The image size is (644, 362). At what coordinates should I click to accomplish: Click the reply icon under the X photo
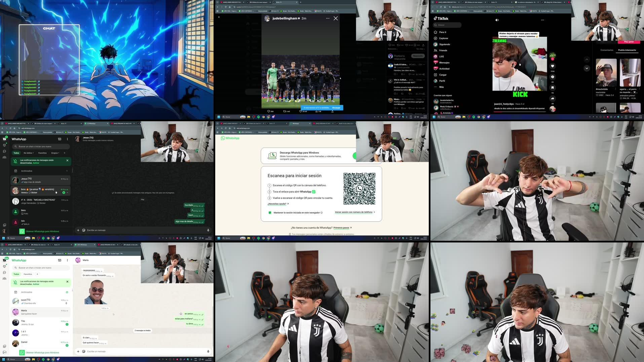269,111
